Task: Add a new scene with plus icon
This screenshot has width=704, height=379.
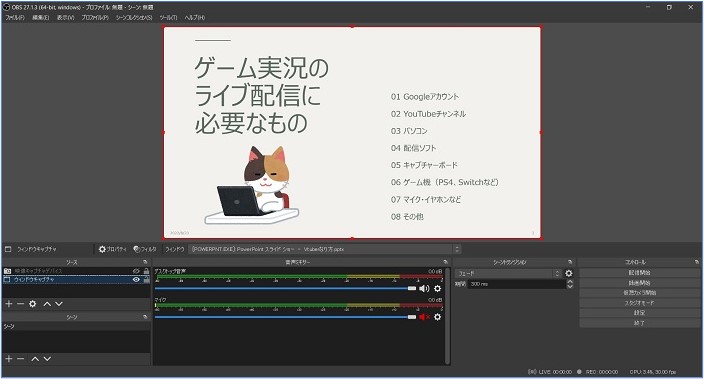Action: point(9,359)
